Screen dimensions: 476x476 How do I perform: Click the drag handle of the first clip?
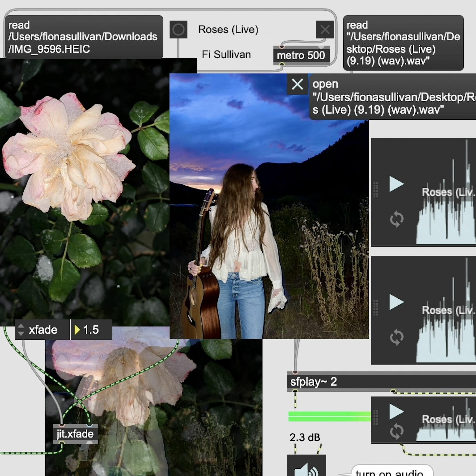(x=376, y=190)
